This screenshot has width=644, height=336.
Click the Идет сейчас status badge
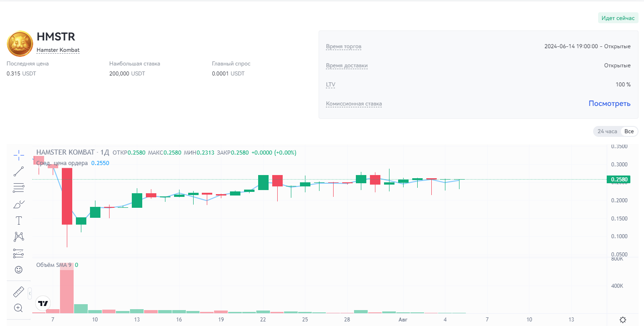tap(618, 18)
